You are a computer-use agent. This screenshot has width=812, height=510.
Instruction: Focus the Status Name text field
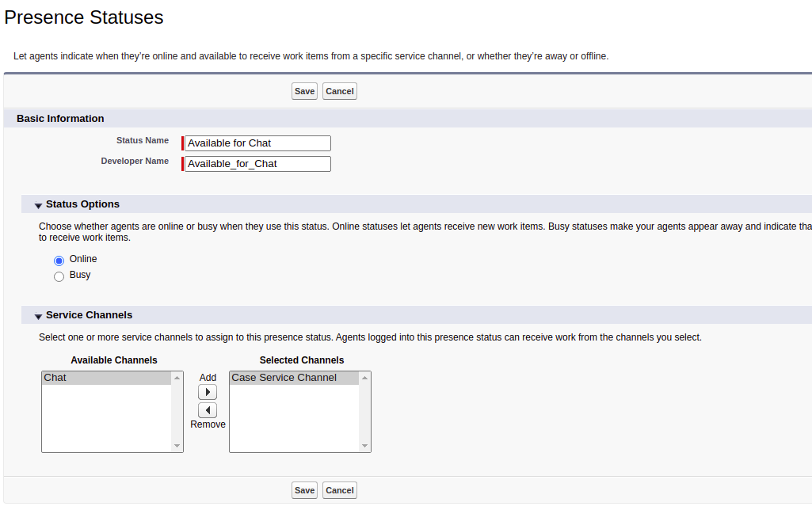(x=257, y=143)
